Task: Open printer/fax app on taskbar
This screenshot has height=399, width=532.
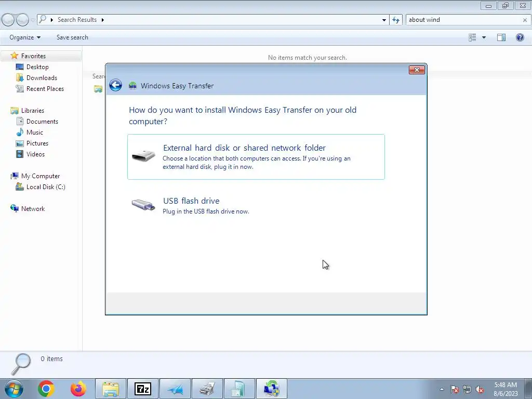Action: click(207, 389)
